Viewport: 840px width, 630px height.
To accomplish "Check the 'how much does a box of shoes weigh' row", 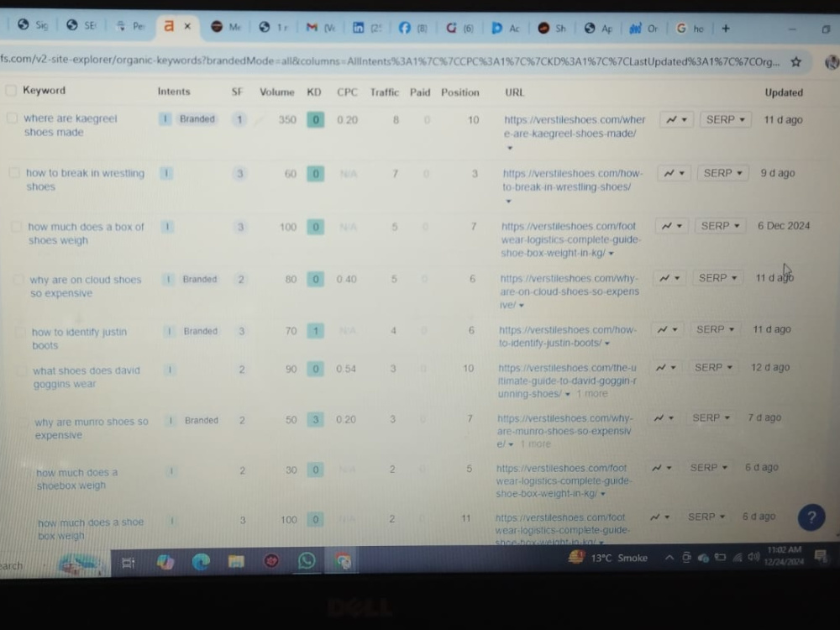I will [17, 227].
